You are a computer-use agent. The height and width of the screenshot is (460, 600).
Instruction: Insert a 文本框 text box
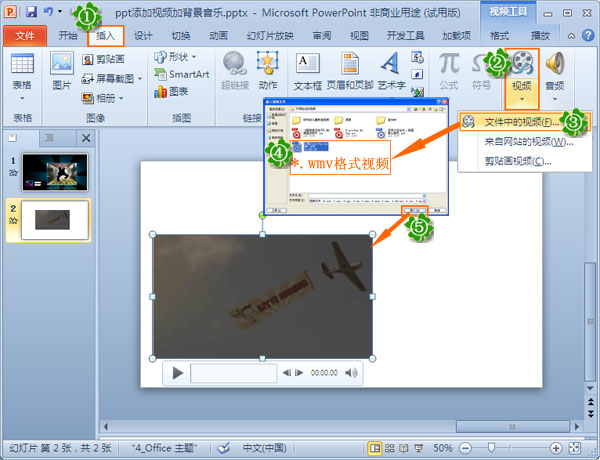tap(308, 72)
